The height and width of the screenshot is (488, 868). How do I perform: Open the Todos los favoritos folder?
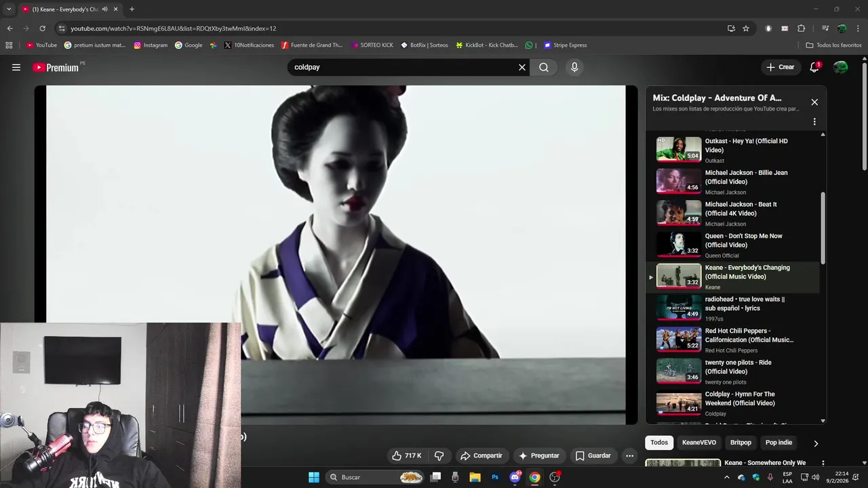click(x=833, y=45)
